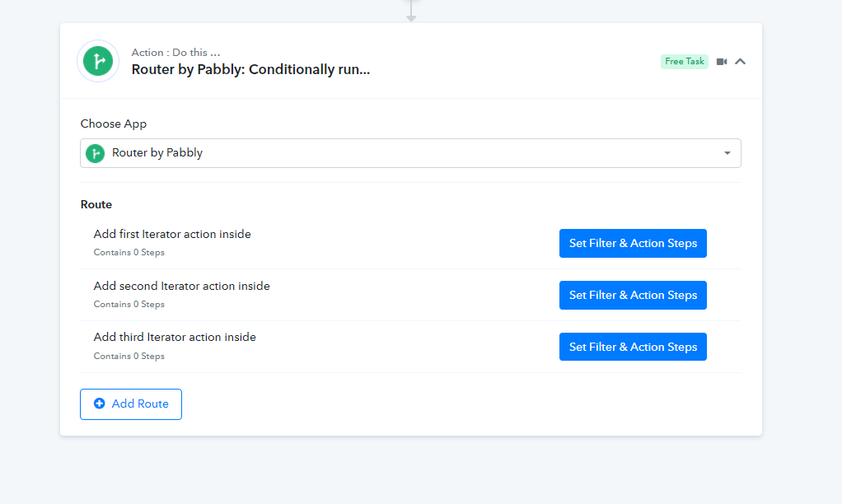
Task: Select the 'Add third Iterator action inside' route name
Action: [x=175, y=337]
